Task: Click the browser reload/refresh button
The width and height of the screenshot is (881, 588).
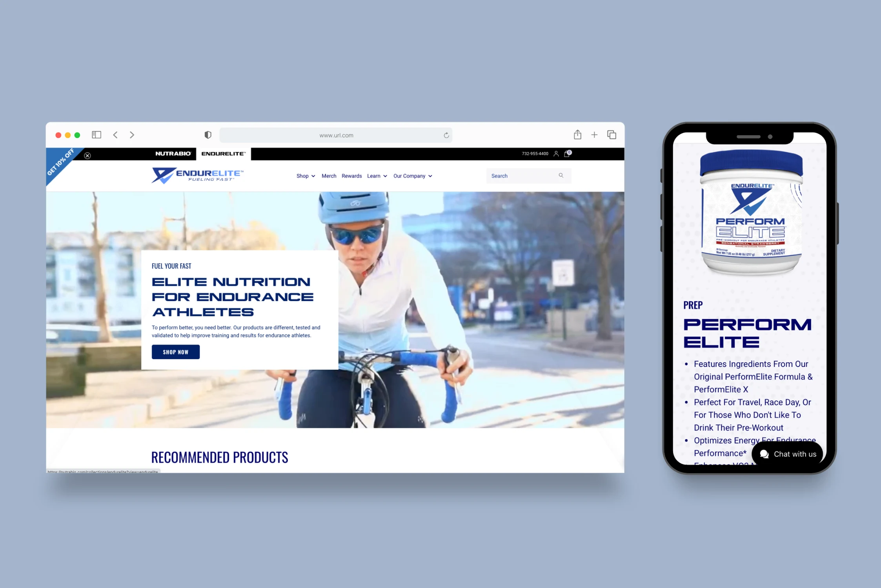Action: (446, 134)
